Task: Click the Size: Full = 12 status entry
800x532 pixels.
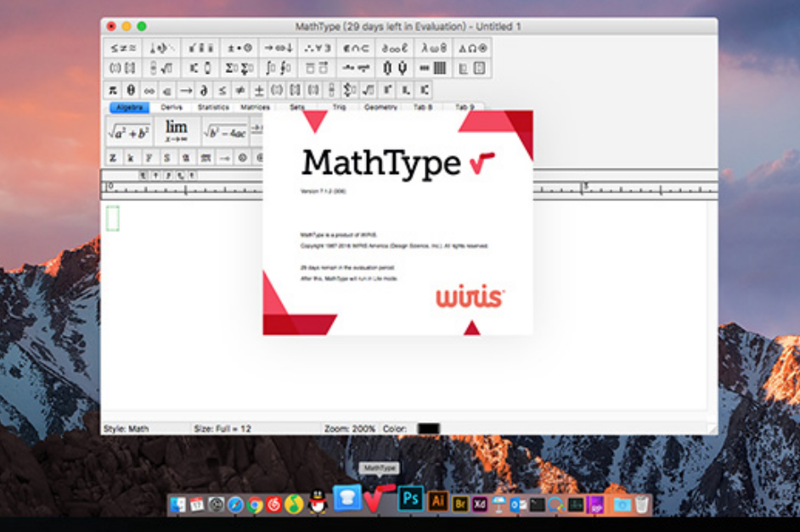Action: [223, 428]
